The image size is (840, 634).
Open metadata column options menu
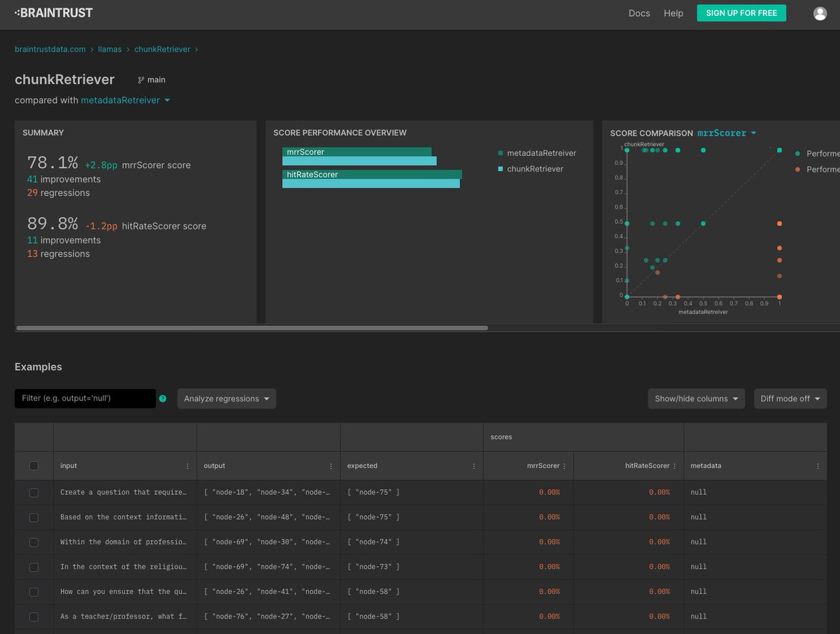[x=817, y=466]
